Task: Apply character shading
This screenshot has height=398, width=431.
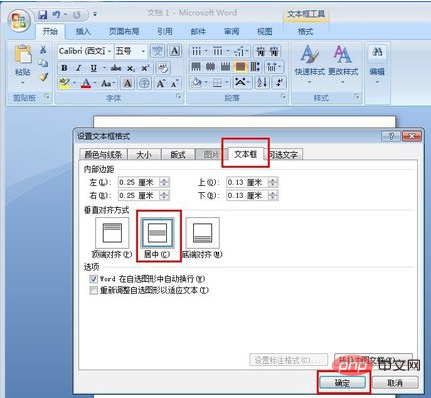Action: 127,83
